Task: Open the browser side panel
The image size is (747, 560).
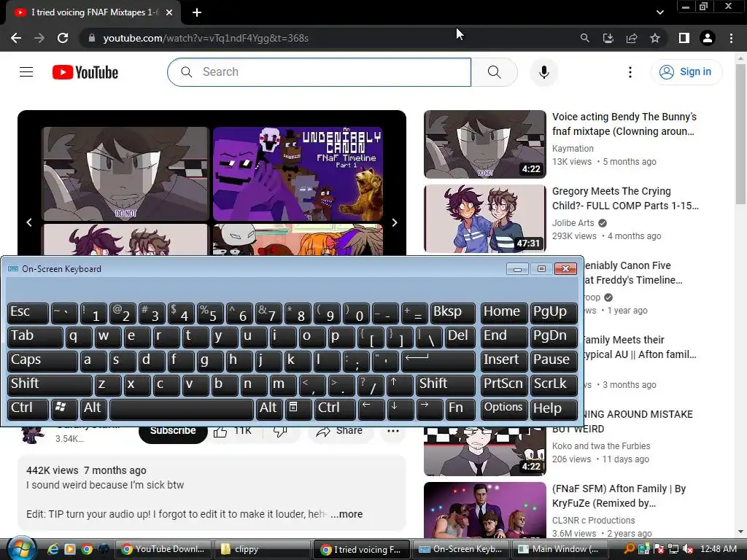Action: click(x=684, y=38)
